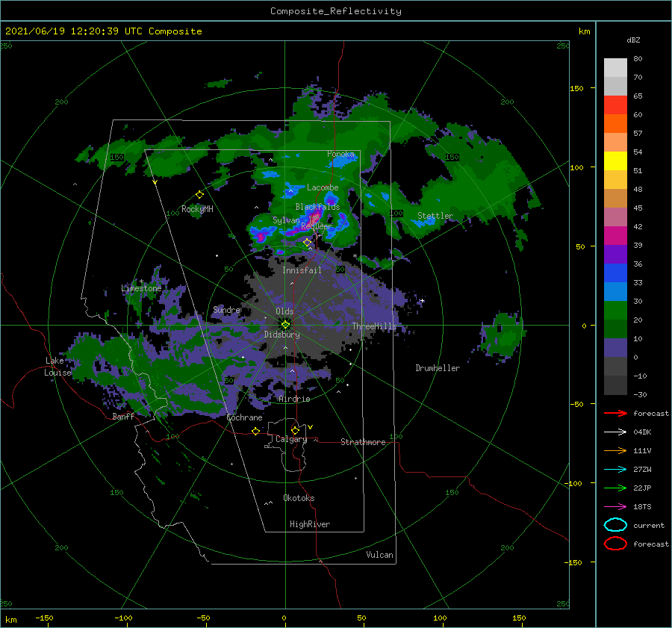Select the -30 dBZ dark grey color swatch
672x628 pixels.
click(x=615, y=385)
